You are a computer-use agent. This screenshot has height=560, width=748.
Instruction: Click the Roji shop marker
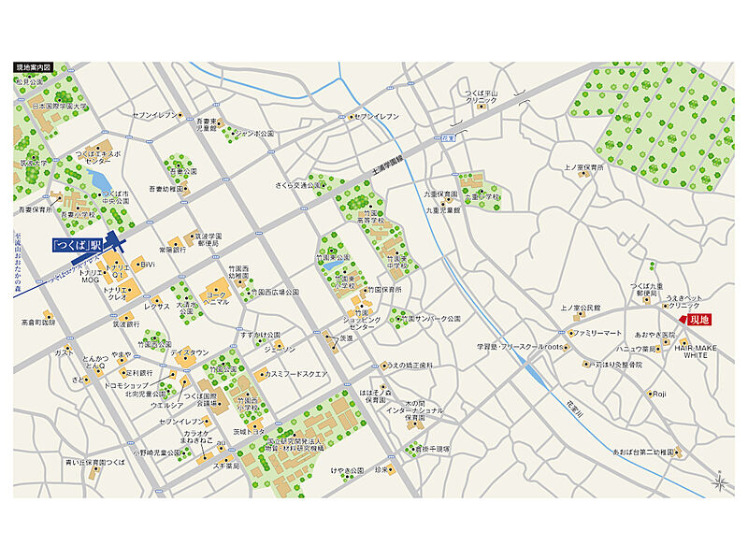pyautogui.click(x=650, y=394)
